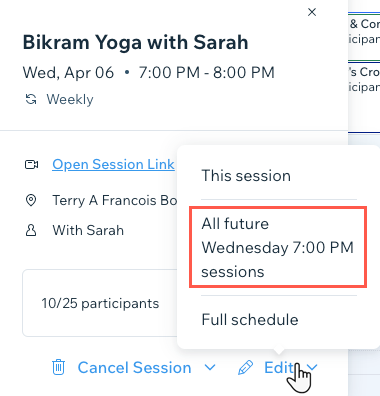This screenshot has width=380, height=396.
Task: Click the Edit button text
Action: [279, 368]
